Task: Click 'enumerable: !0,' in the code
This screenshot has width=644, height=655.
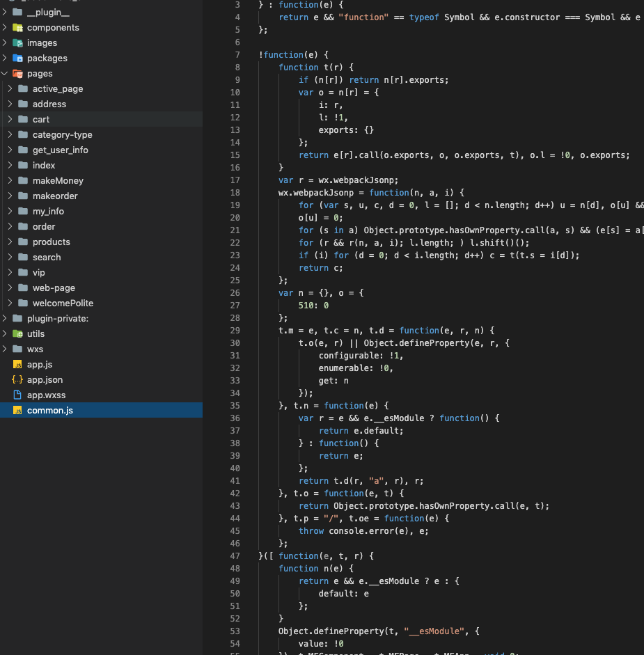Action: tap(356, 368)
